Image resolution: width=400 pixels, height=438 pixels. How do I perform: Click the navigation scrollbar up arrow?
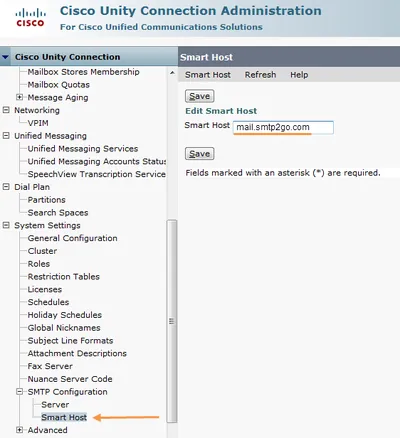pos(172,72)
